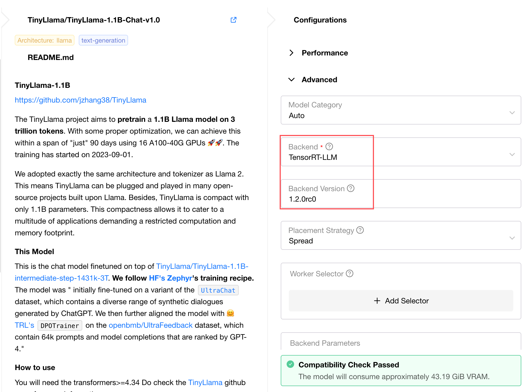This screenshot has height=392, width=532.
Task: Open the TinyLlama GitHub repository link
Action: (80, 100)
